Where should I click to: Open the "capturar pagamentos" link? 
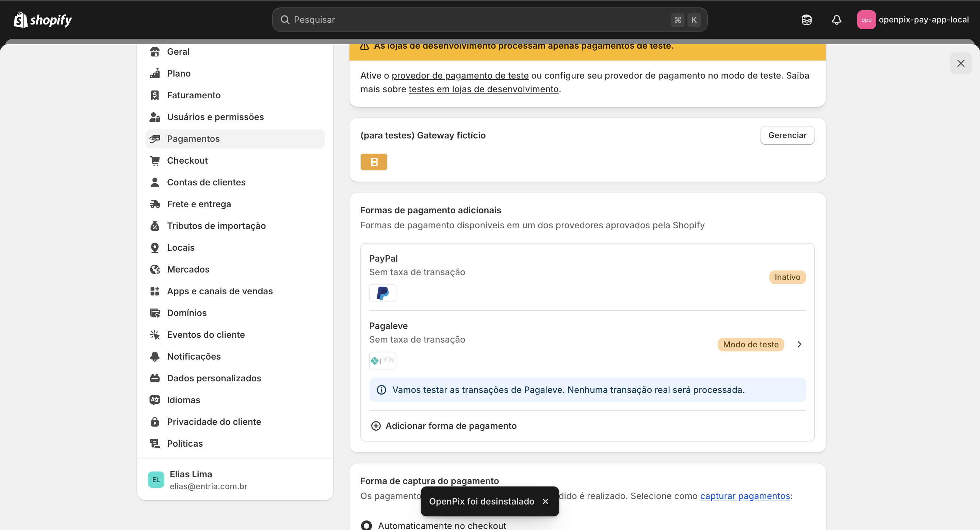745,496
